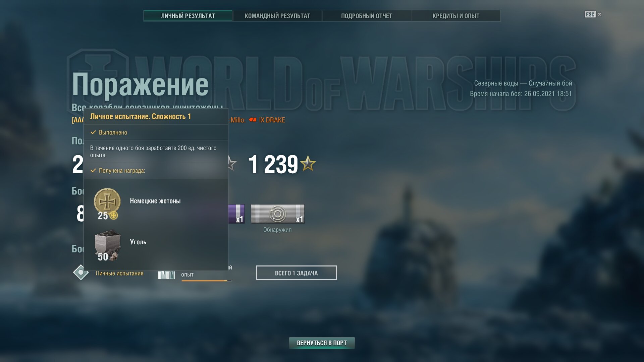Click the IX DRAKE ship name
The height and width of the screenshot is (362, 644).
(x=272, y=120)
